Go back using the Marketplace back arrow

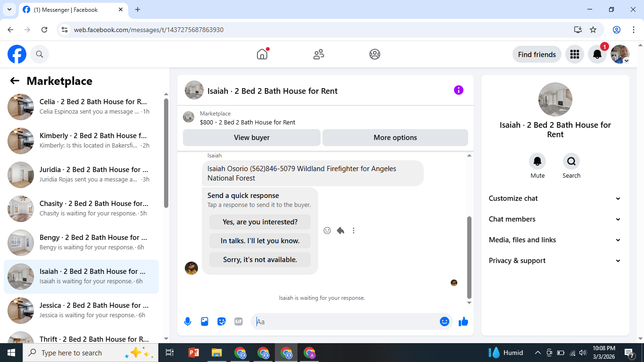tap(15, 81)
